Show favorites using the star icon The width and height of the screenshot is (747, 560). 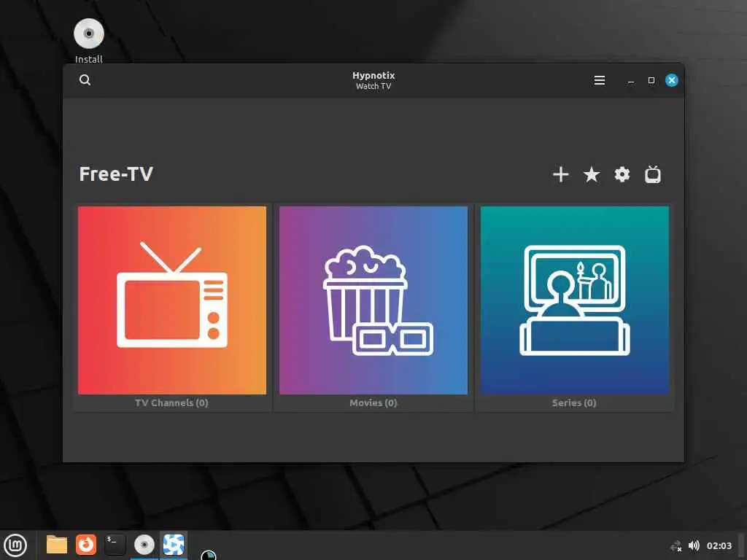pos(591,174)
